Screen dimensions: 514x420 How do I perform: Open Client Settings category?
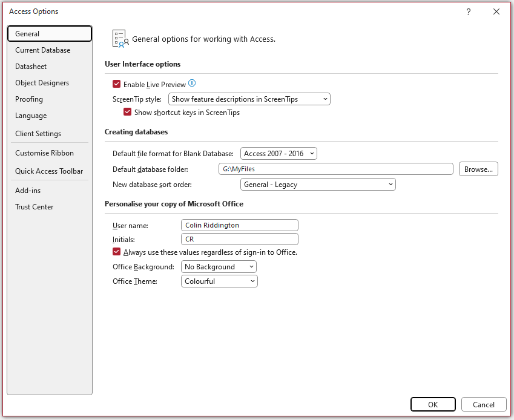click(50, 134)
